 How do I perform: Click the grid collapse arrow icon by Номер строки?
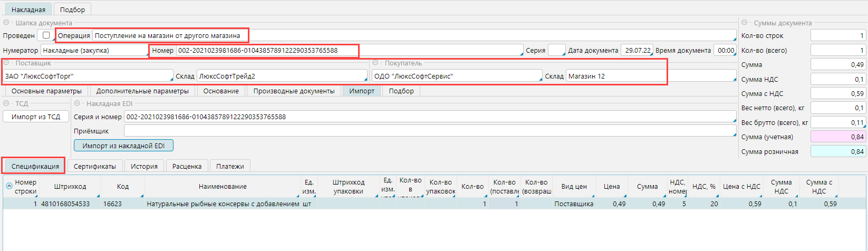9,186
